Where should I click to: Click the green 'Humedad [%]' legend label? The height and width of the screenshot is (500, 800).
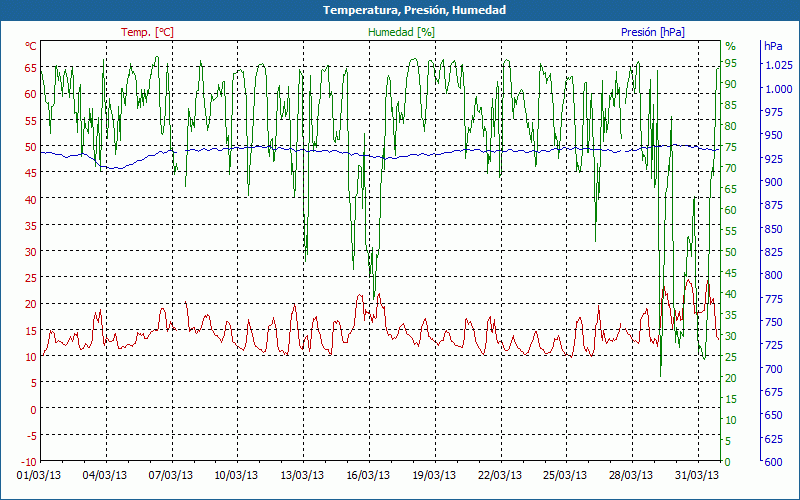402,32
